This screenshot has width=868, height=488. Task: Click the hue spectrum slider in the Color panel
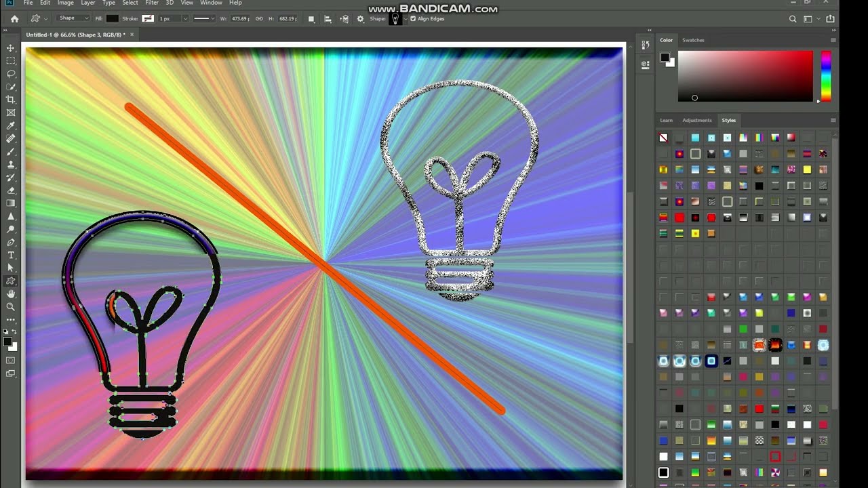click(826, 76)
